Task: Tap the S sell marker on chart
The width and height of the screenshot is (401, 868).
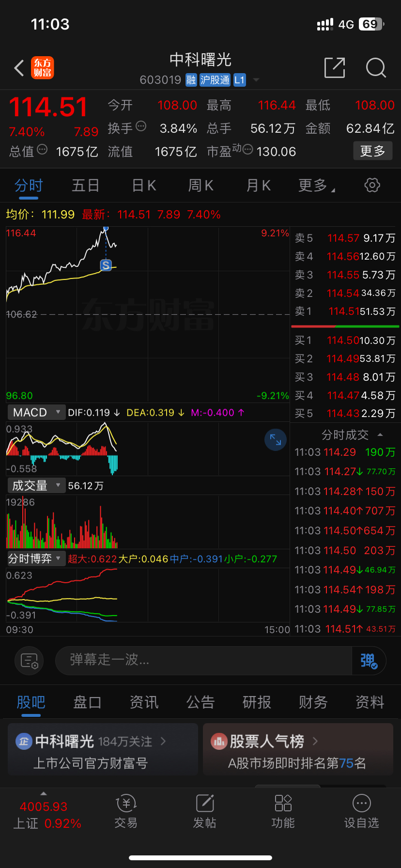Action: [106, 265]
